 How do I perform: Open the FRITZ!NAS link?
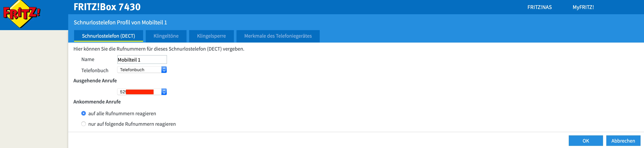pyautogui.click(x=540, y=7)
